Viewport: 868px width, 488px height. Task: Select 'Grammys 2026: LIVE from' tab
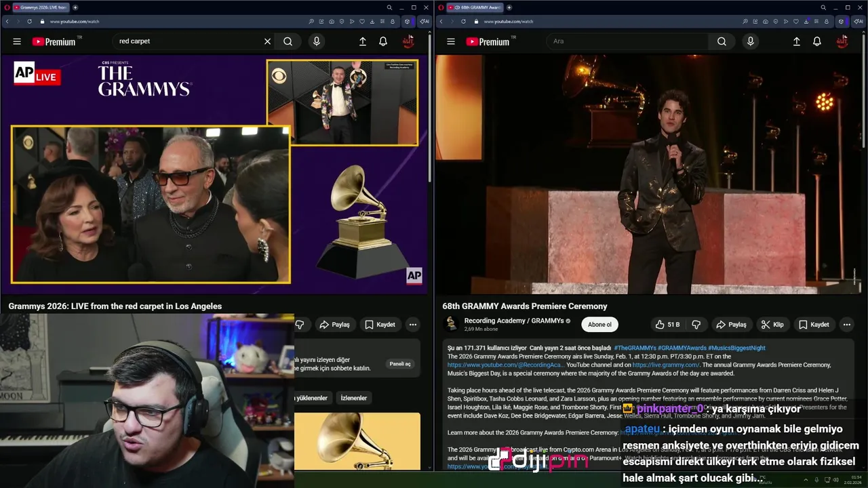(41, 7)
